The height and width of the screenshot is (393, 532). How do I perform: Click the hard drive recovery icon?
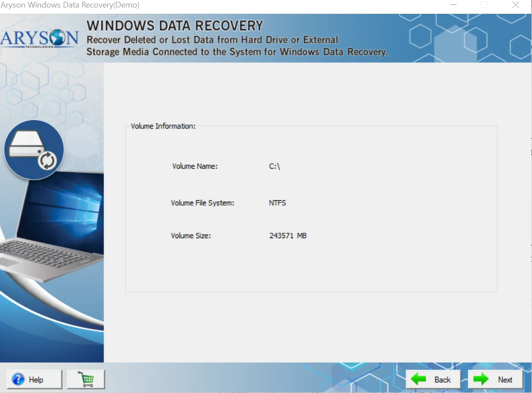(x=34, y=150)
